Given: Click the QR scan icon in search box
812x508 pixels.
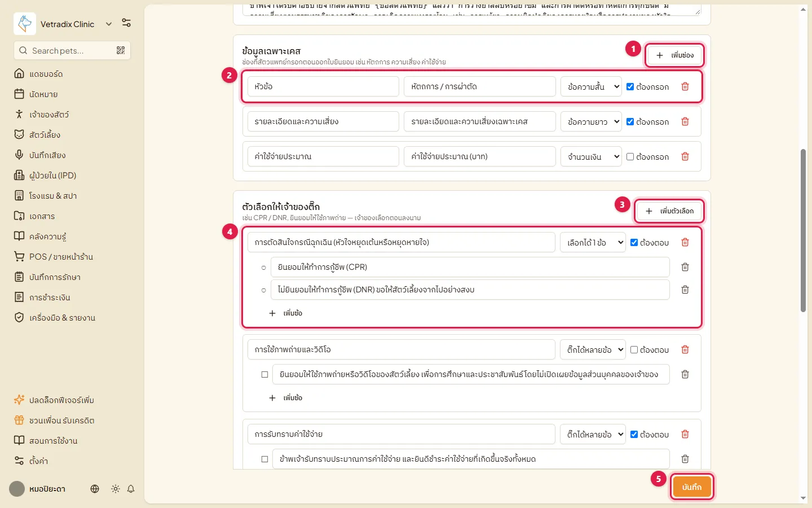Looking at the screenshot, I should point(121,50).
